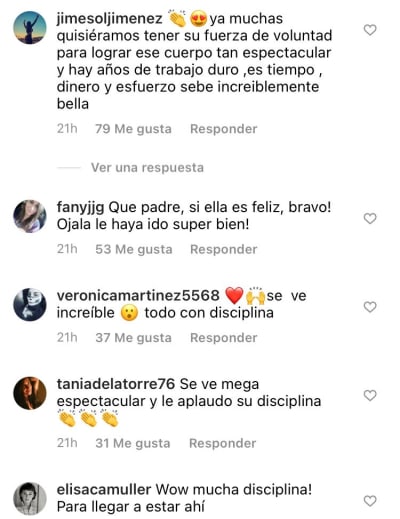Tap the heart next to fanyjjg's comment
Screen dimensions: 400x519
point(370,219)
